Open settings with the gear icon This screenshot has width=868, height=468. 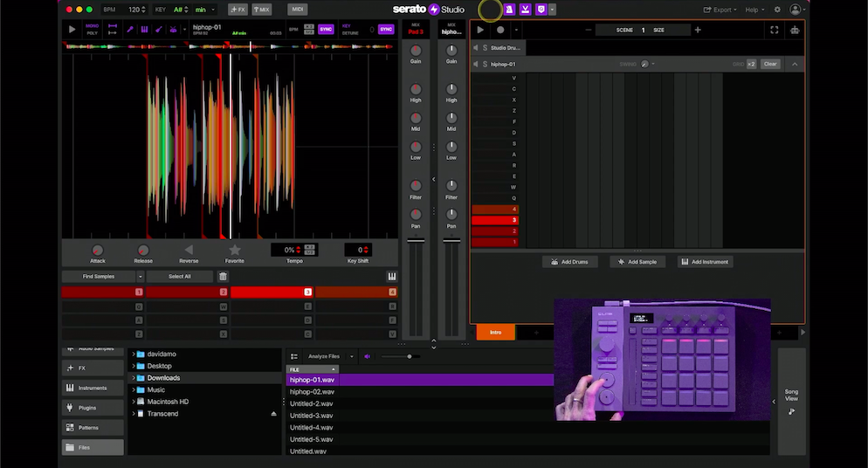[777, 10]
